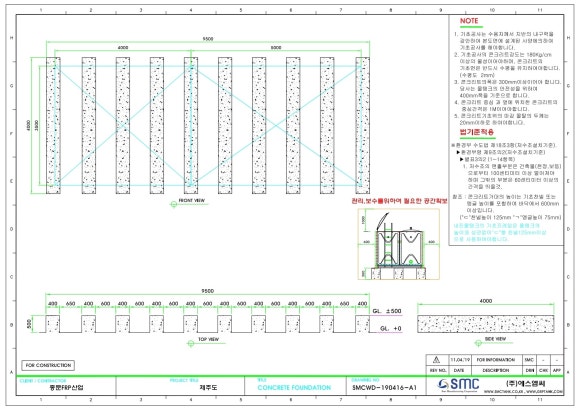This screenshot has width=580, height=410.
Task: Click the 6000 dimension in the front view
Action: 276,47
